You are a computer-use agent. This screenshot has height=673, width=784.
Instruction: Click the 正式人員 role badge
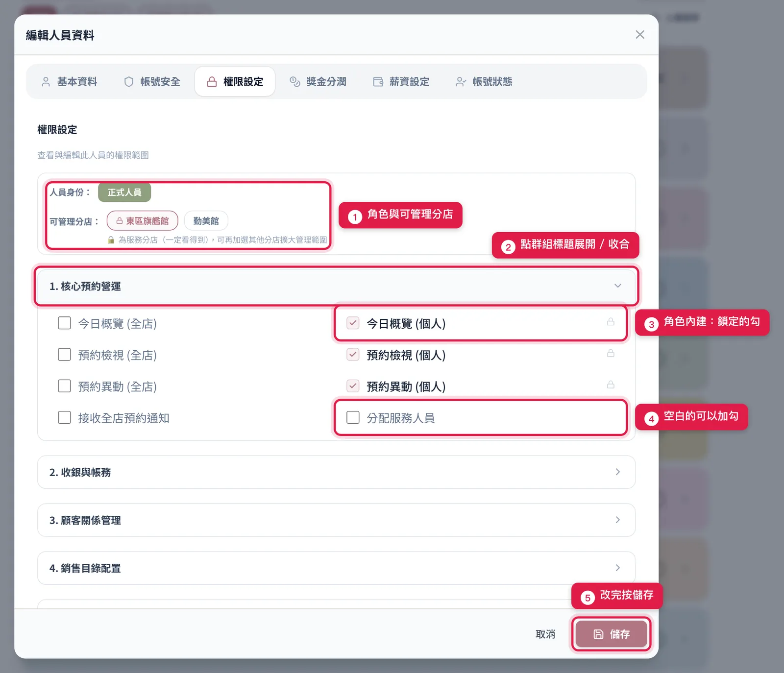coord(124,192)
